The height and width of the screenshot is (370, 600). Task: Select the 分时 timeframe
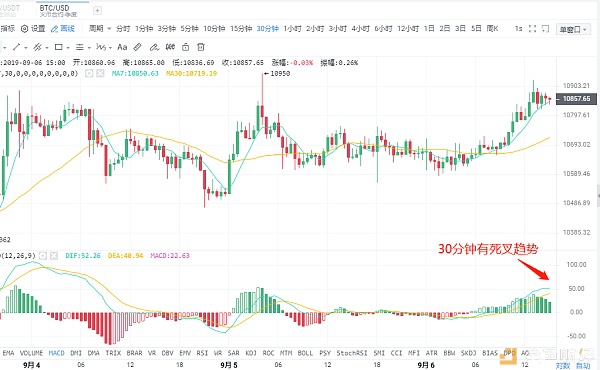123,29
